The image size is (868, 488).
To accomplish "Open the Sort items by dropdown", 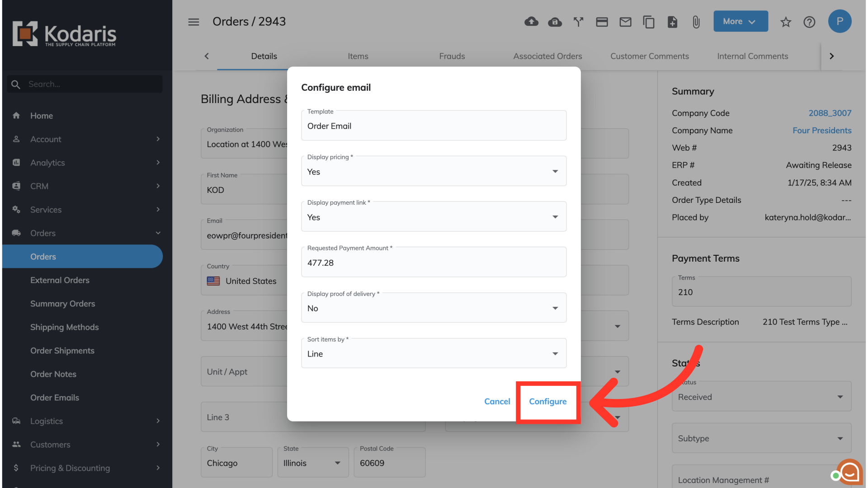I will (433, 354).
